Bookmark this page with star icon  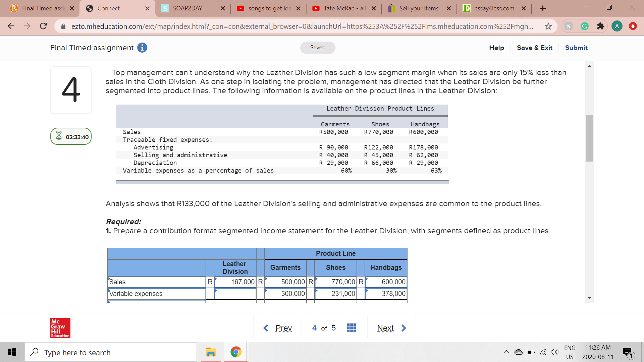point(548,26)
